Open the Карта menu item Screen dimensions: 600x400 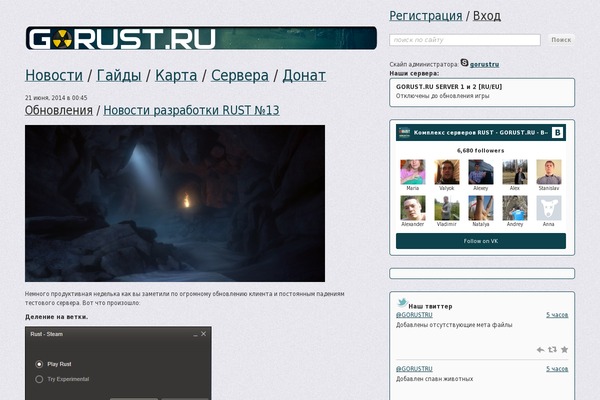[x=176, y=75]
